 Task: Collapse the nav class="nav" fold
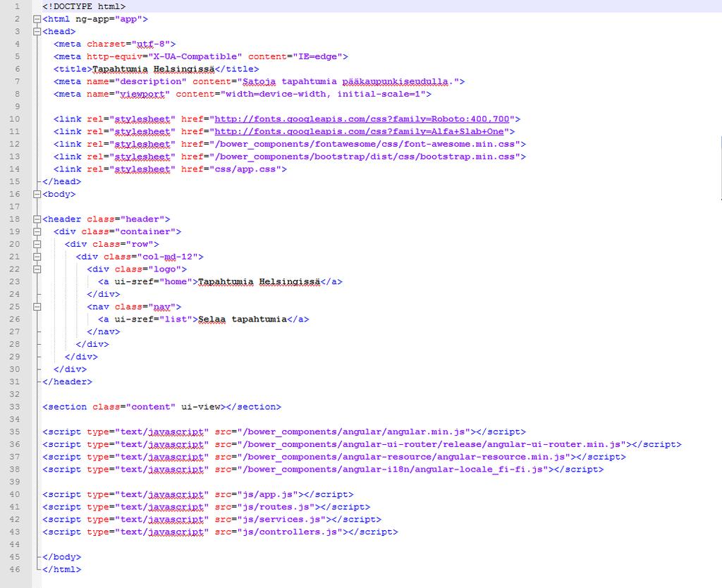37,307
